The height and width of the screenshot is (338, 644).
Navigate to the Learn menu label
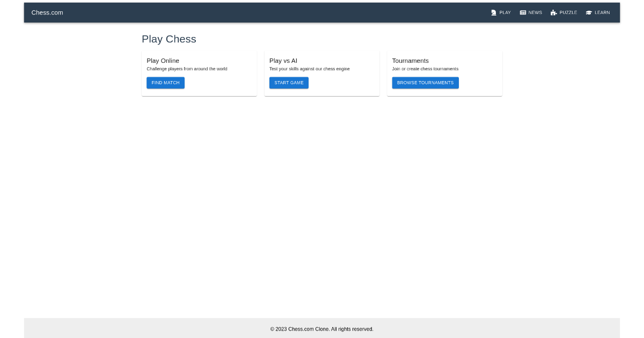pos(602,12)
